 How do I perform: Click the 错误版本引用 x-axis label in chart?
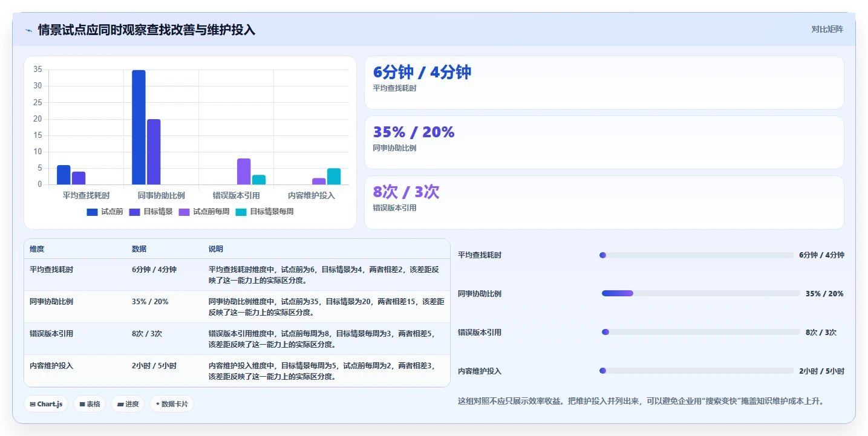click(236, 195)
